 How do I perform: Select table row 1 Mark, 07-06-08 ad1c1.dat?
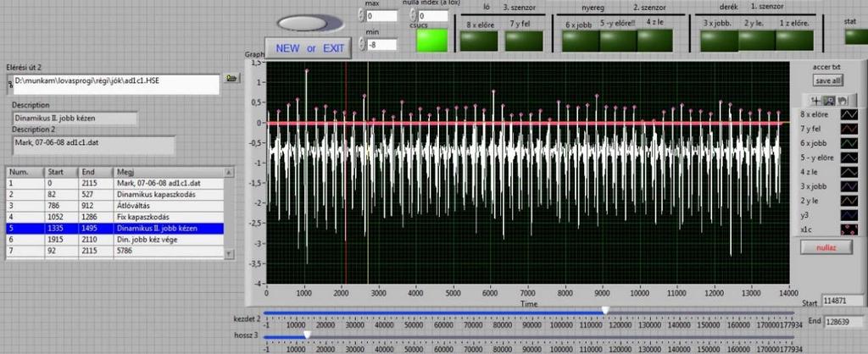click(x=115, y=184)
